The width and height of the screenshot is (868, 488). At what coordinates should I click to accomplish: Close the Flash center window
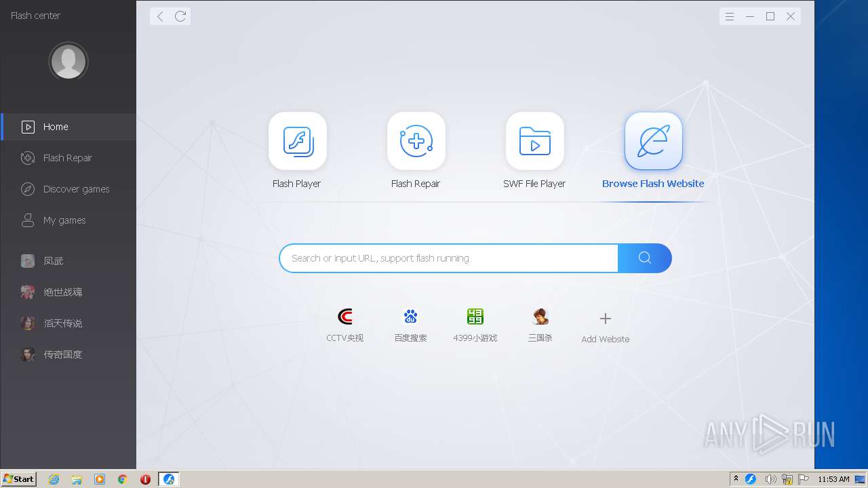pos(791,16)
